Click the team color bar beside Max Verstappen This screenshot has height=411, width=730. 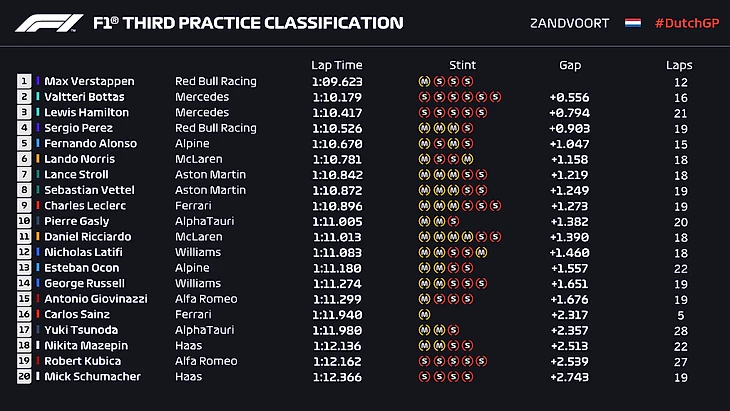tap(37, 81)
